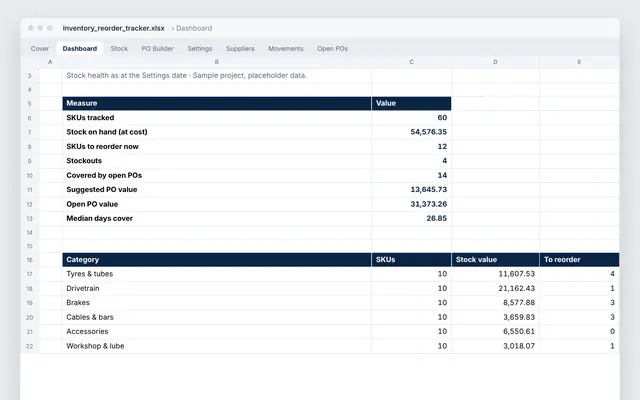
Task: Select row 22 header
Action: (29, 346)
